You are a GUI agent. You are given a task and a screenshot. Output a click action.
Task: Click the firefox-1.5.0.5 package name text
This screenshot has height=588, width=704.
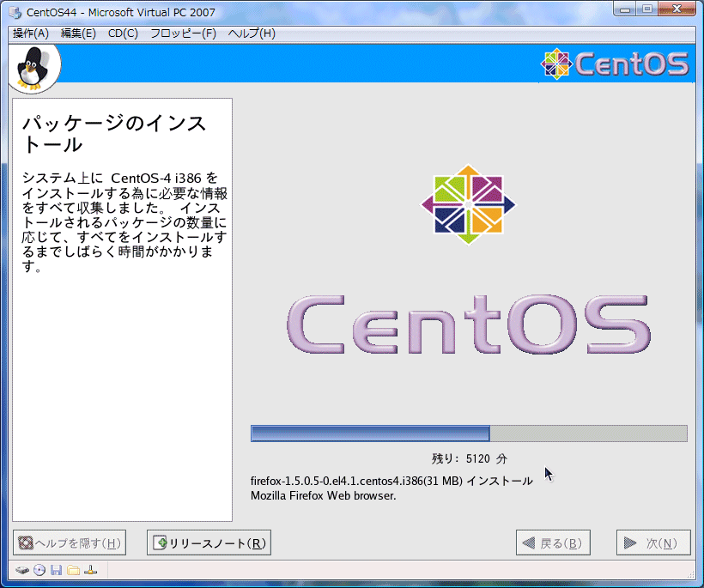click(391, 482)
